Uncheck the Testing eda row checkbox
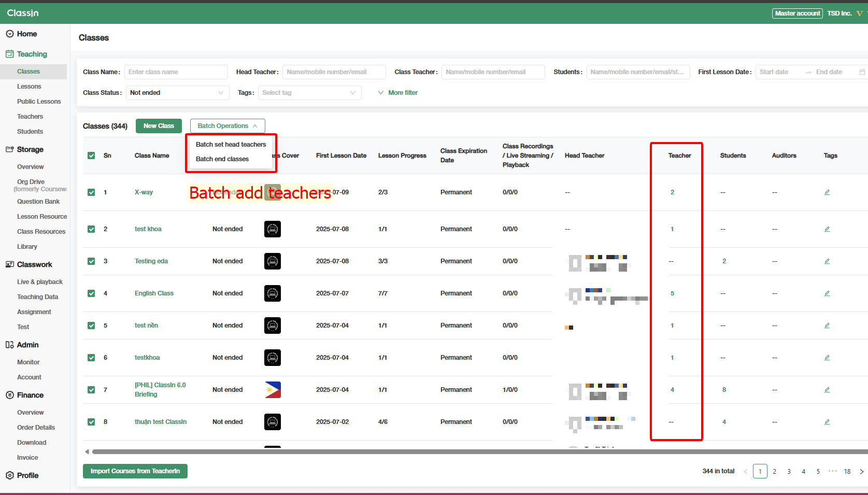 point(91,261)
